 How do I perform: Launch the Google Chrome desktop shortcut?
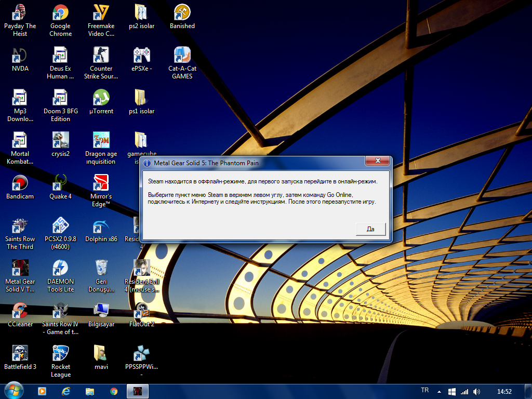tap(60, 20)
